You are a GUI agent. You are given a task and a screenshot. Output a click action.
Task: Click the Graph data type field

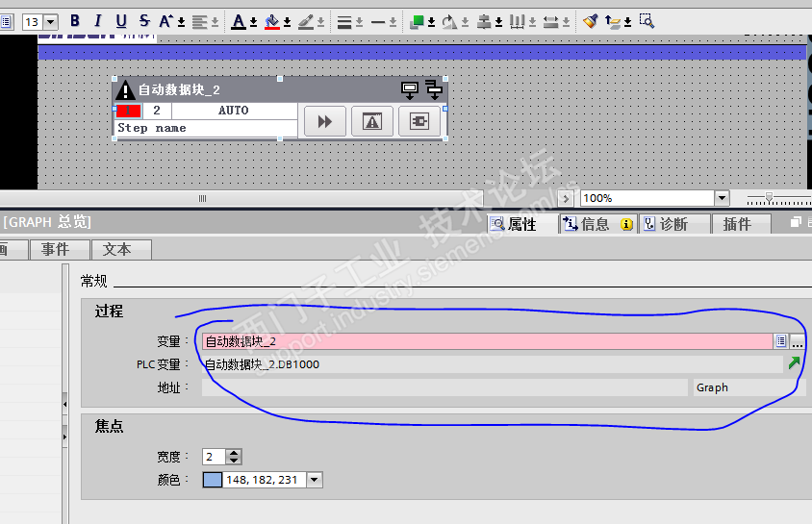point(749,387)
